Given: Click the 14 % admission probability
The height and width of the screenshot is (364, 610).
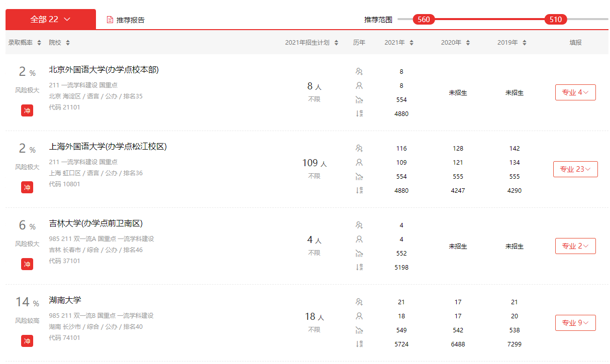Looking at the screenshot, I should [27, 302].
